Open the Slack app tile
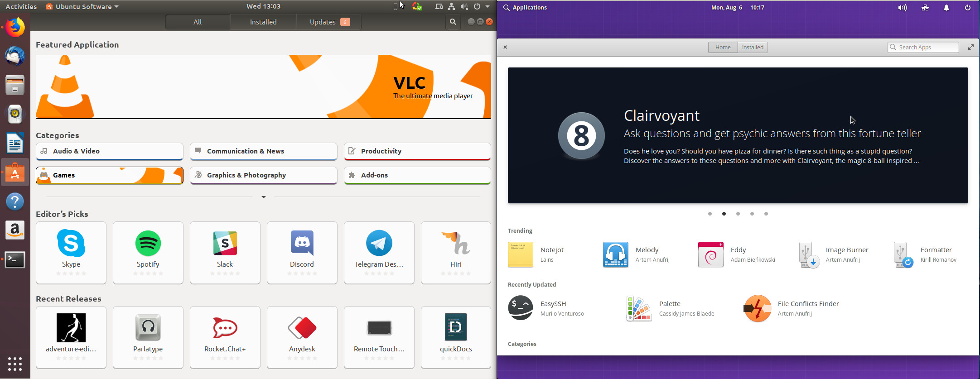 225,253
